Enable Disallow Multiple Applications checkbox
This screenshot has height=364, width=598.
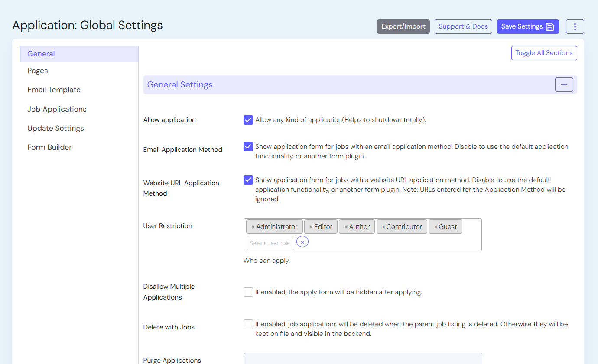(x=248, y=292)
